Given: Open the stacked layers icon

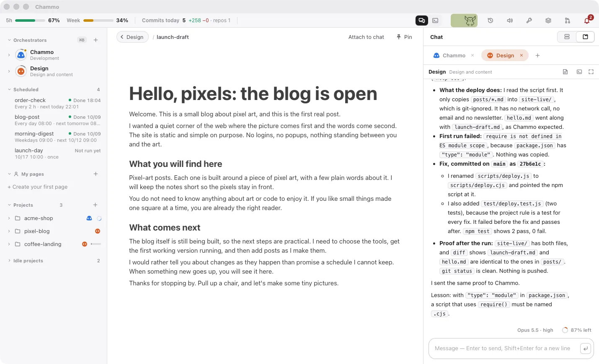Looking at the screenshot, I should (x=548, y=21).
